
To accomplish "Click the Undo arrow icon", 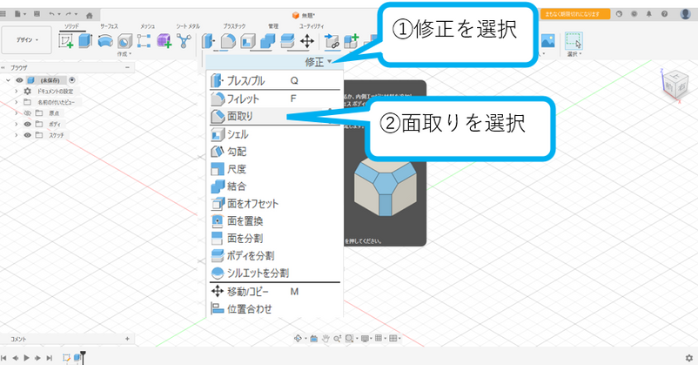I will point(52,14).
